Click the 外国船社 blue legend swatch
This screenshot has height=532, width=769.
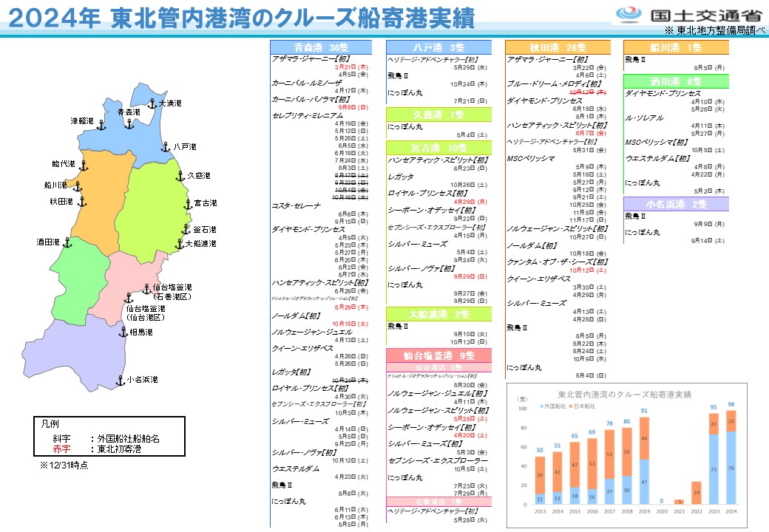(541, 406)
